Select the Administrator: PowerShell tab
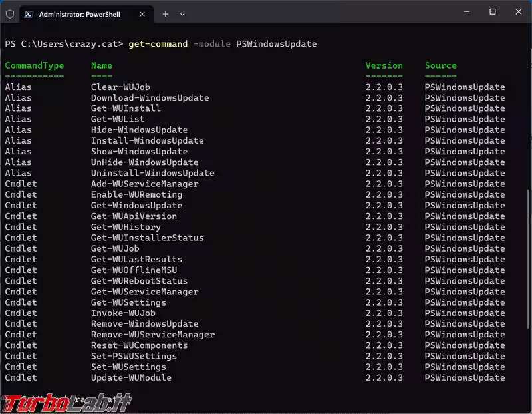The height and width of the screenshot is (414, 532). coord(79,14)
